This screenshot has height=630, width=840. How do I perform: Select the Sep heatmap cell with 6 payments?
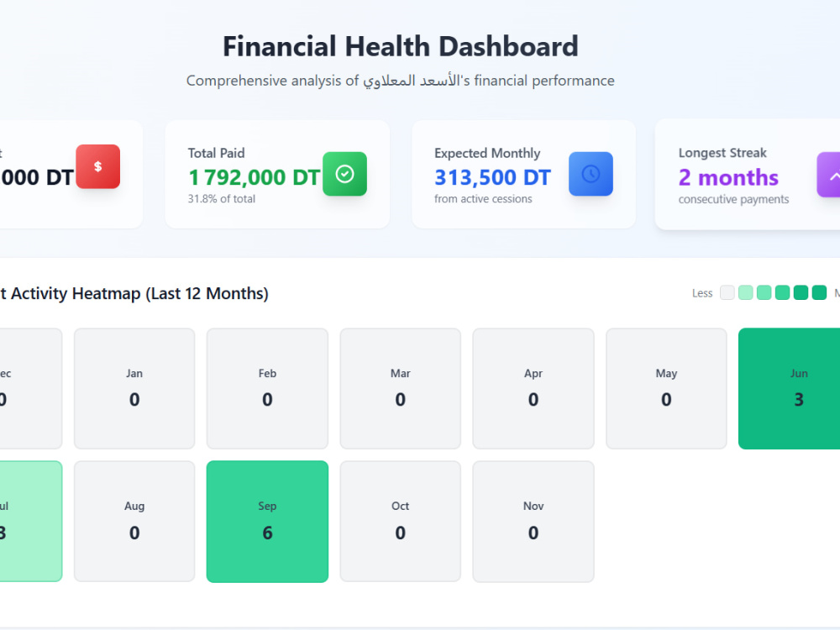click(x=267, y=522)
